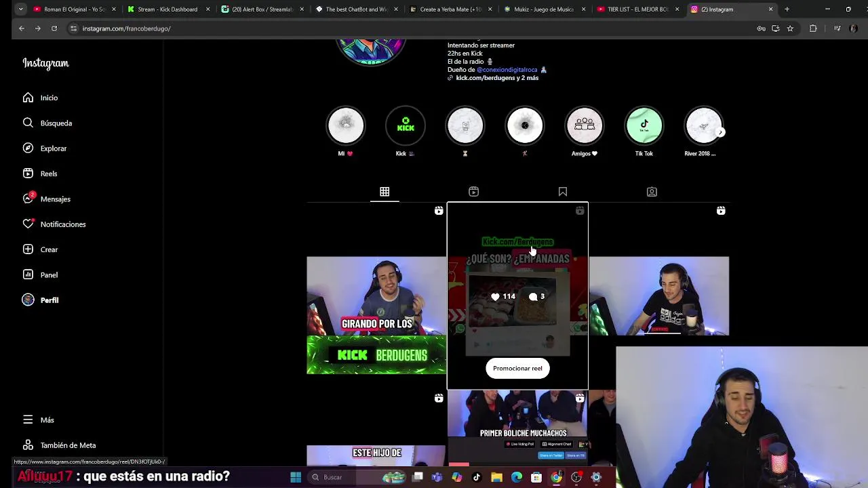The image size is (868, 488).
Task: Open Reels from the sidebar
Action: 39,174
